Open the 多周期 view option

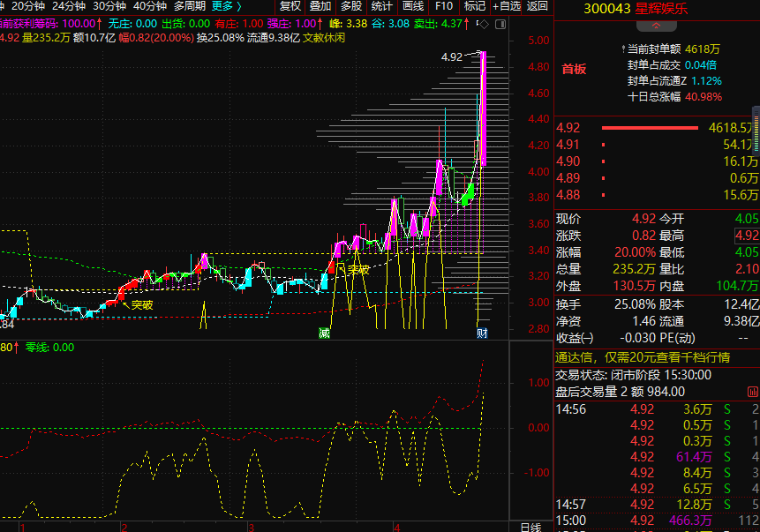point(189,6)
